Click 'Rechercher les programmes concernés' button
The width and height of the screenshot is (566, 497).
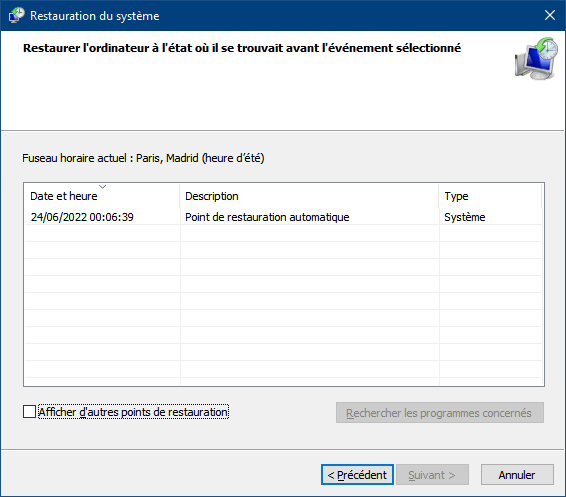tap(440, 413)
